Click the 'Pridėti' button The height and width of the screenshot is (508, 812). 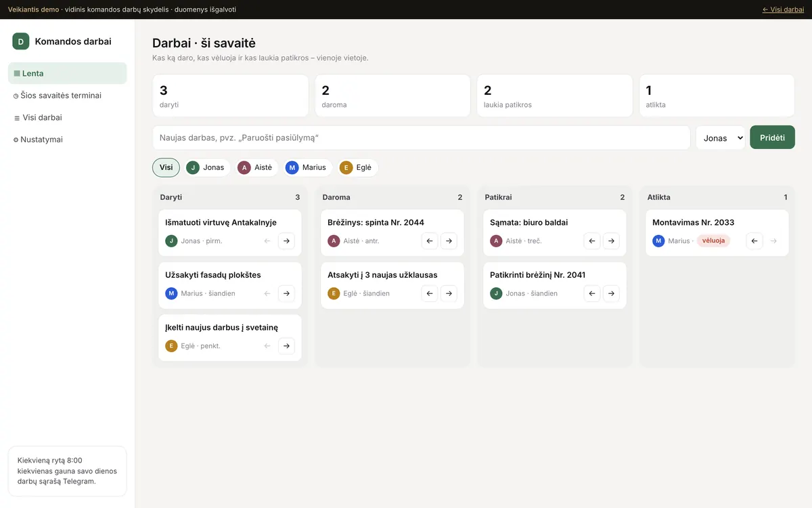(772, 137)
